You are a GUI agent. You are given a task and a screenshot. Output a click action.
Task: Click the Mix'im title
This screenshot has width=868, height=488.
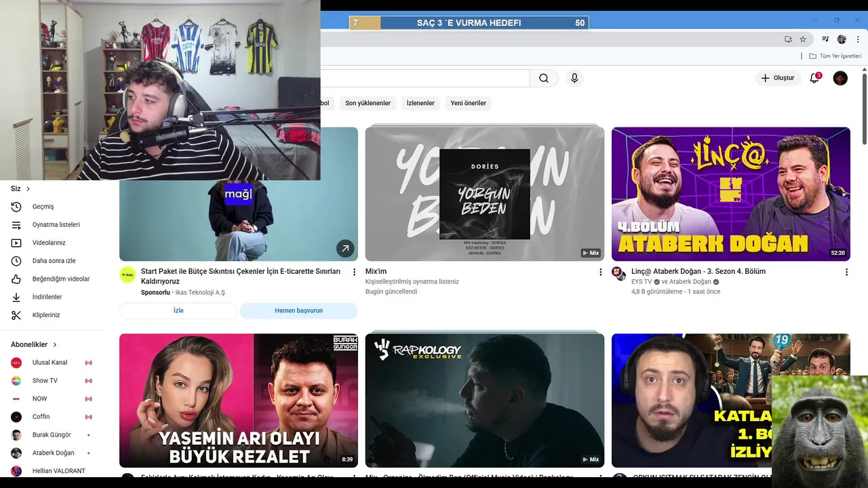click(376, 271)
